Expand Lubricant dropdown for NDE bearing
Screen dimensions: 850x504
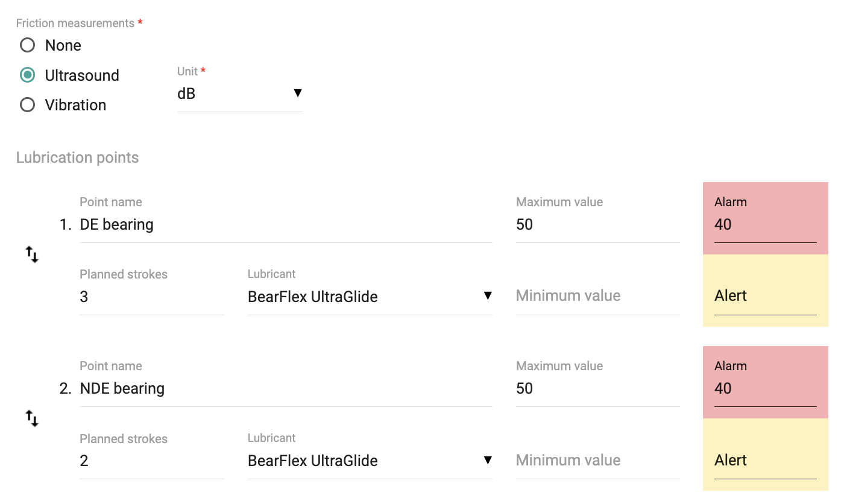tap(370, 461)
